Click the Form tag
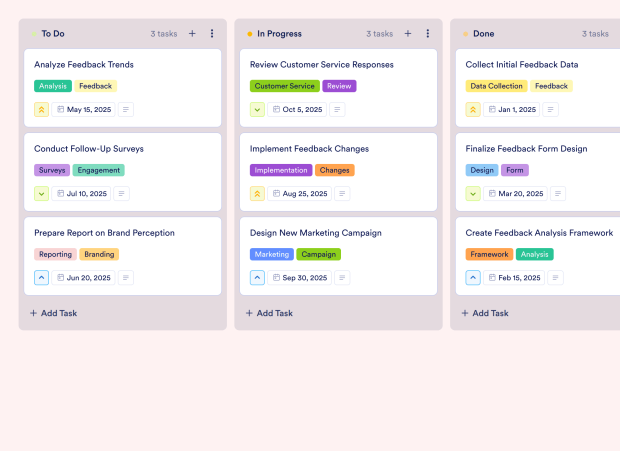 tap(515, 170)
